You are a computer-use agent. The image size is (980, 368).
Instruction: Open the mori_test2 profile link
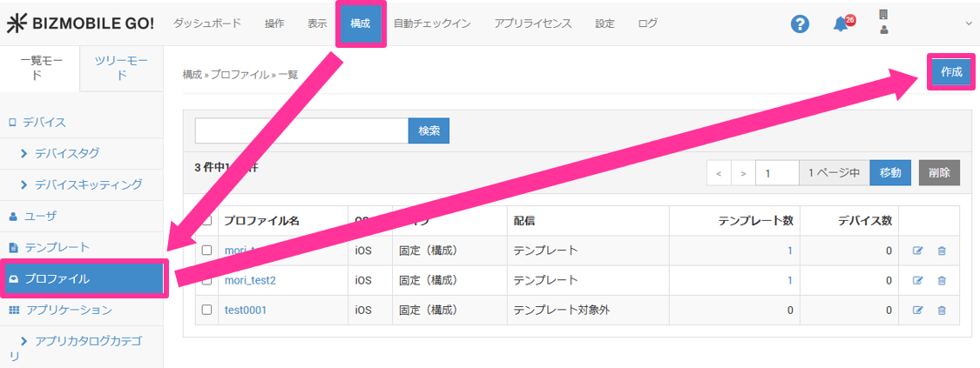(250, 280)
